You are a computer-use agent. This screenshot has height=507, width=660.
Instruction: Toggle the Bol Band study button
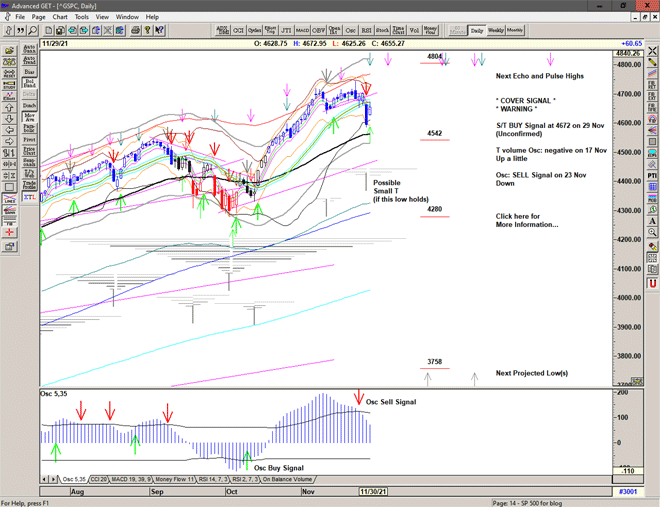coord(29,85)
